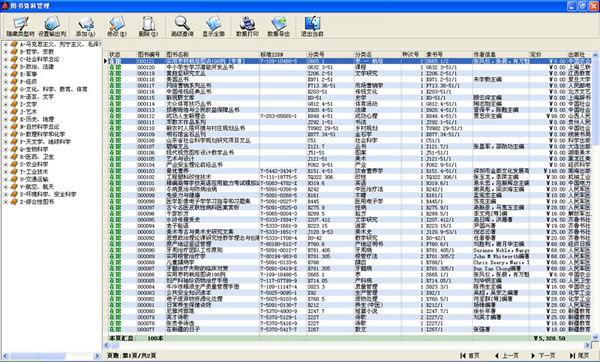600x362 pixels.
Task: Sort by the 作者信息 column header
Action: (501, 54)
